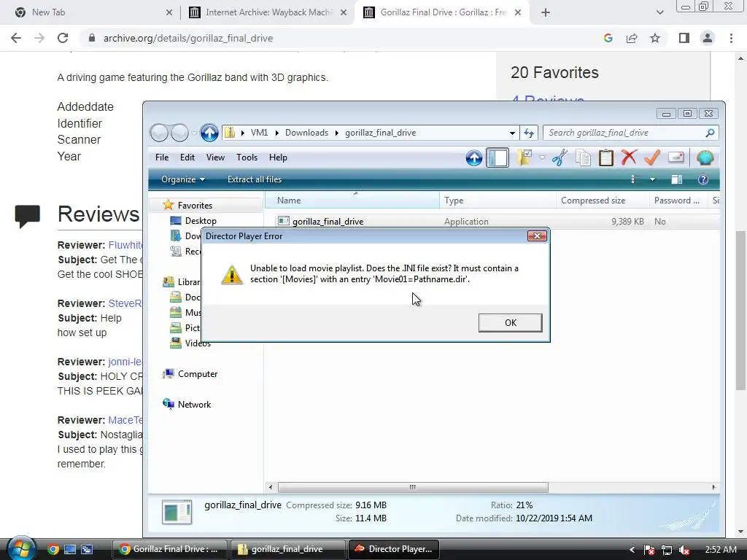Click the Chrome side panel icon

pos(684,38)
